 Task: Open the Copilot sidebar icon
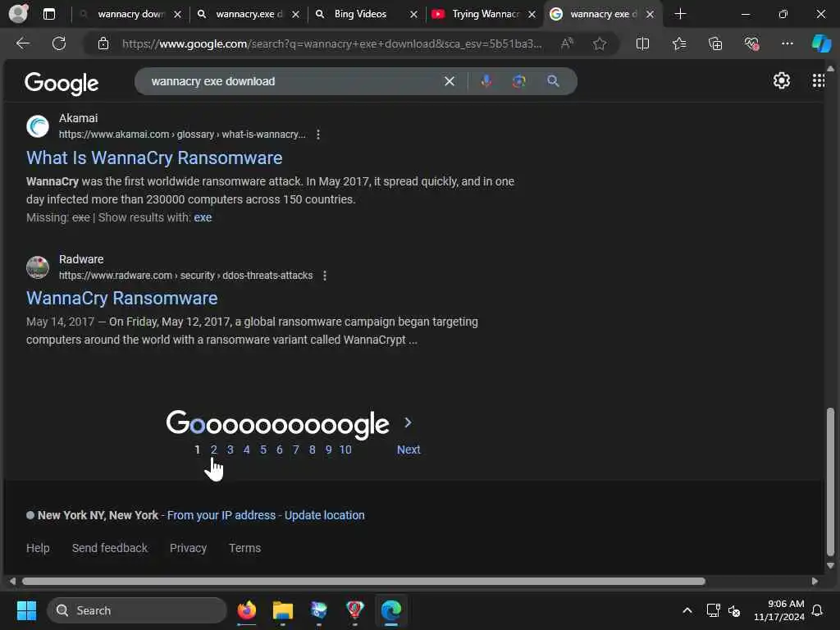(821, 44)
